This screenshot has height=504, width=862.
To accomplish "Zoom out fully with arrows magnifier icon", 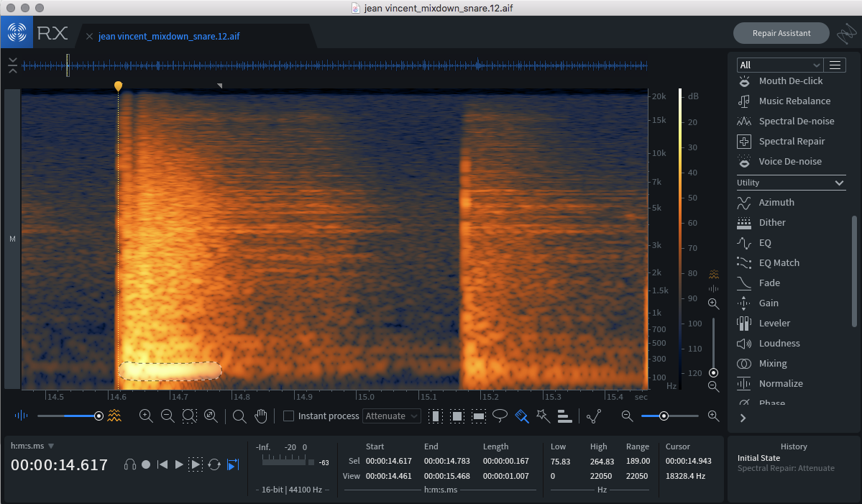I will 211,416.
